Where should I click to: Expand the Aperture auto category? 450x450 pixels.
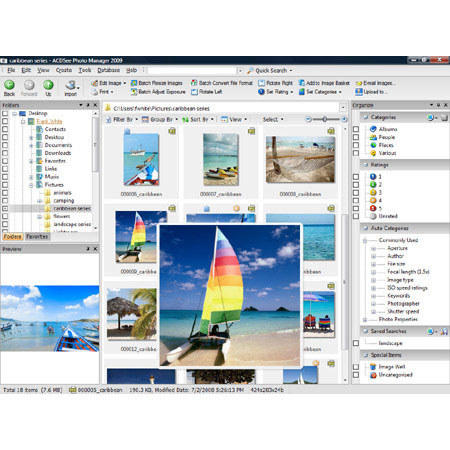coord(373,248)
